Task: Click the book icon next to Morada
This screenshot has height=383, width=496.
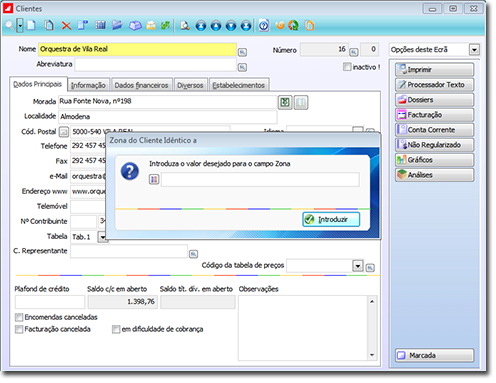Action: point(301,102)
